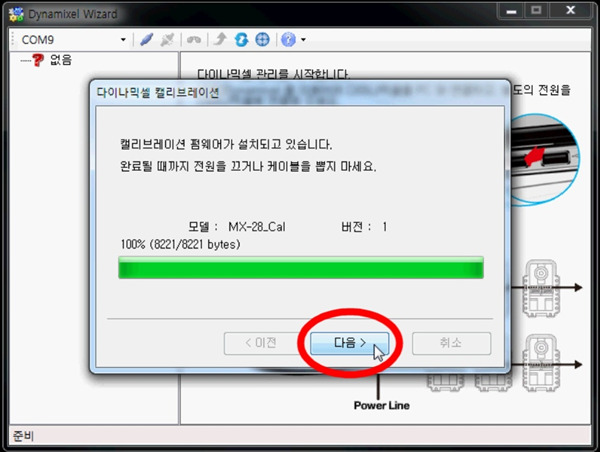The image size is (600, 452).
Task: Open the COM9 port dropdown
Action: click(123, 40)
